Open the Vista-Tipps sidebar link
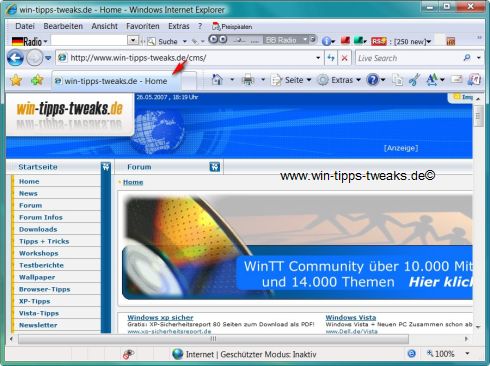The height and width of the screenshot is (366, 490). point(39,313)
